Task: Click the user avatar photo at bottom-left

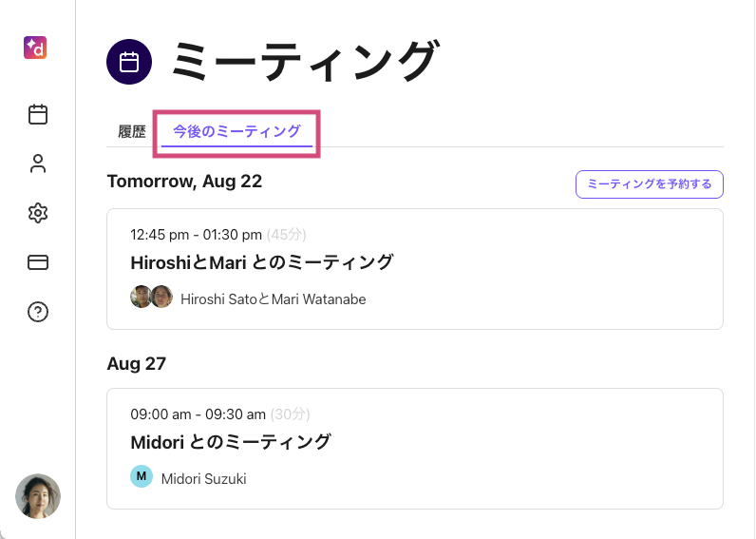Action: [38, 496]
